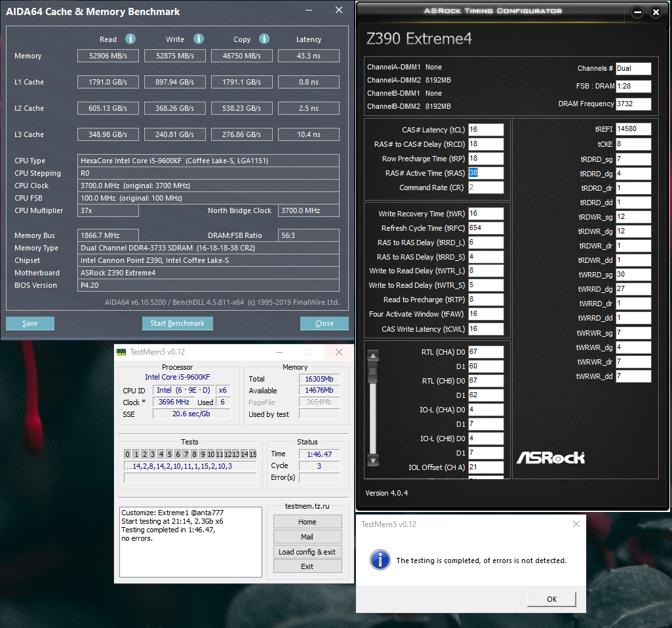Click the Total memory 16305Mb value
Screen dimensions: 672x628
(319, 379)
